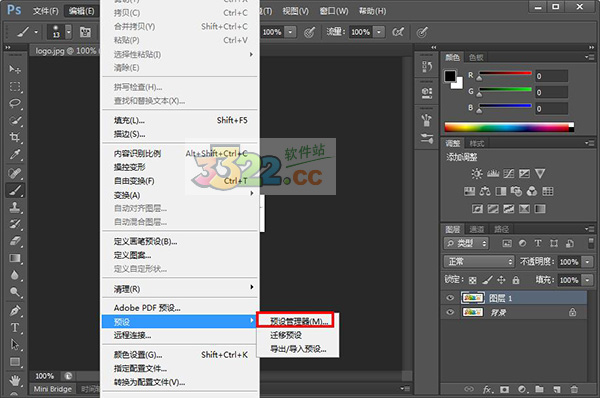
Task: Add a Color Balance adjustment
Action: [x=485, y=191]
